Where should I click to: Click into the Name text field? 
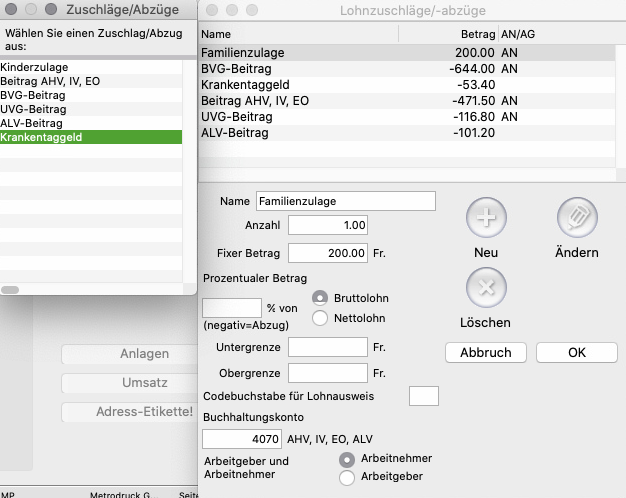pyautogui.click(x=345, y=201)
